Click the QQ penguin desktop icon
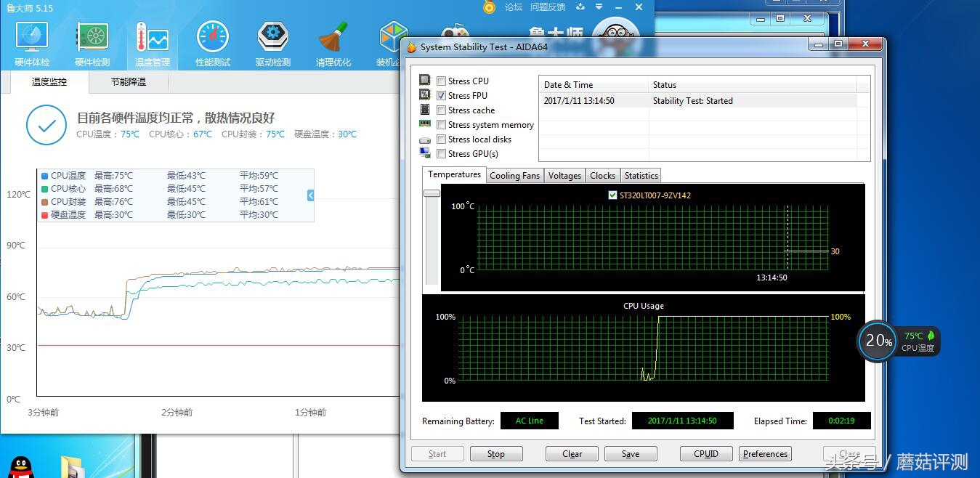980x478 pixels. click(23, 466)
